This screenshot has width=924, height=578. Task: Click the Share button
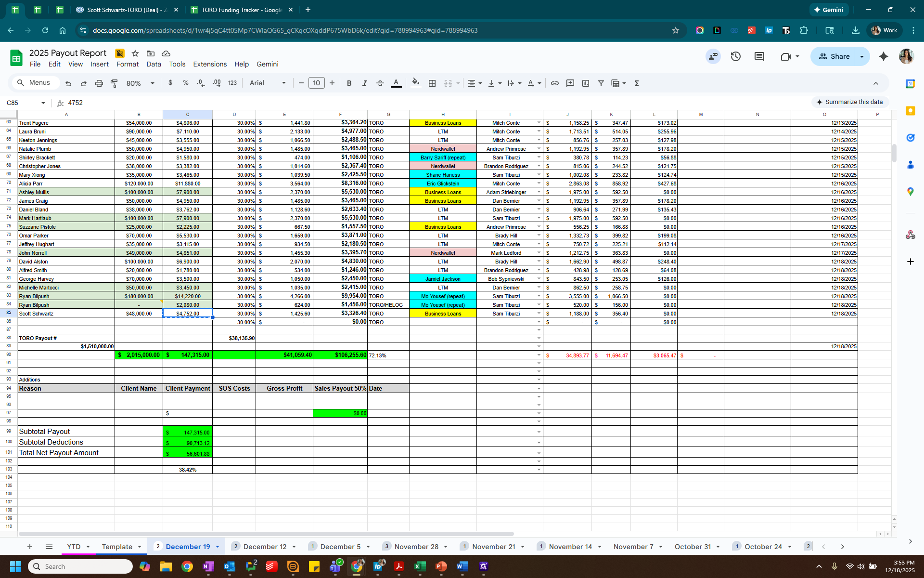tap(834, 56)
